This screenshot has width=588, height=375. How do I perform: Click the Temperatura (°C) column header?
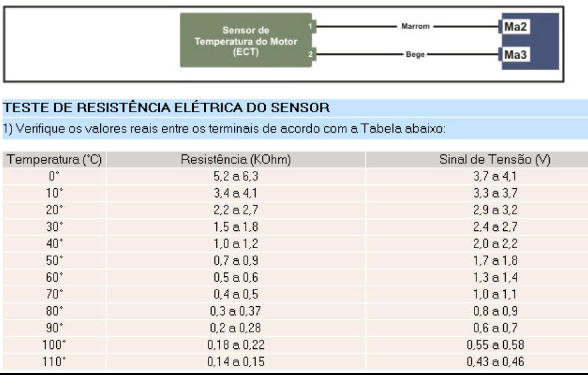(x=54, y=159)
